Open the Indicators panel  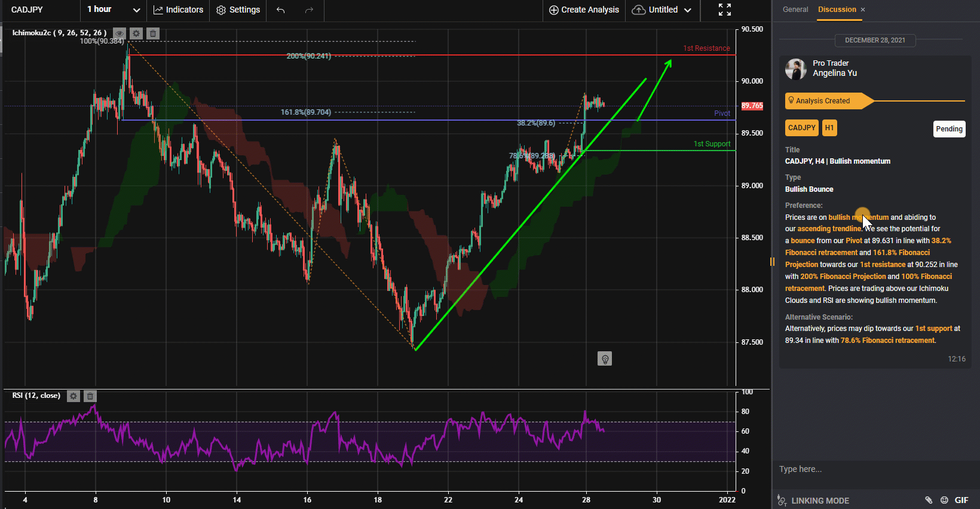pos(178,10)
